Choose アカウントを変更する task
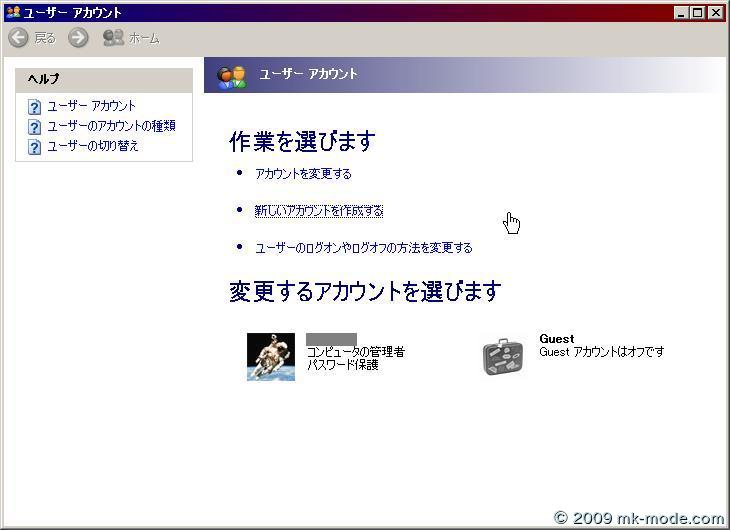 [303, 174]
